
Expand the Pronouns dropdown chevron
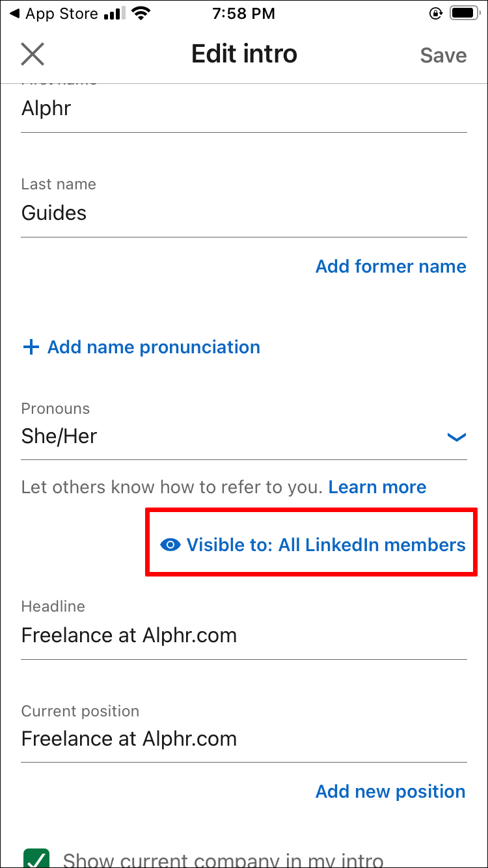(x=457, y=437)
